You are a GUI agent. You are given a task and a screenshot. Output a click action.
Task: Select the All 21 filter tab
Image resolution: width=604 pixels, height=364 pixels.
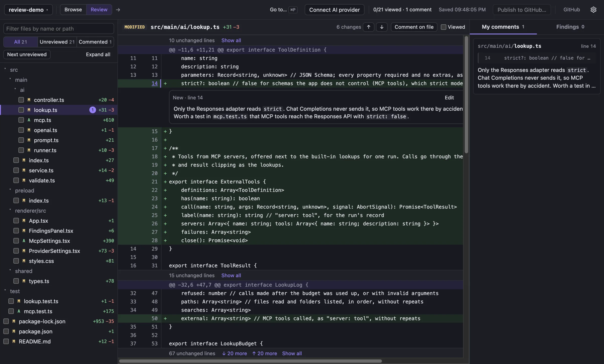coord(20,42)
